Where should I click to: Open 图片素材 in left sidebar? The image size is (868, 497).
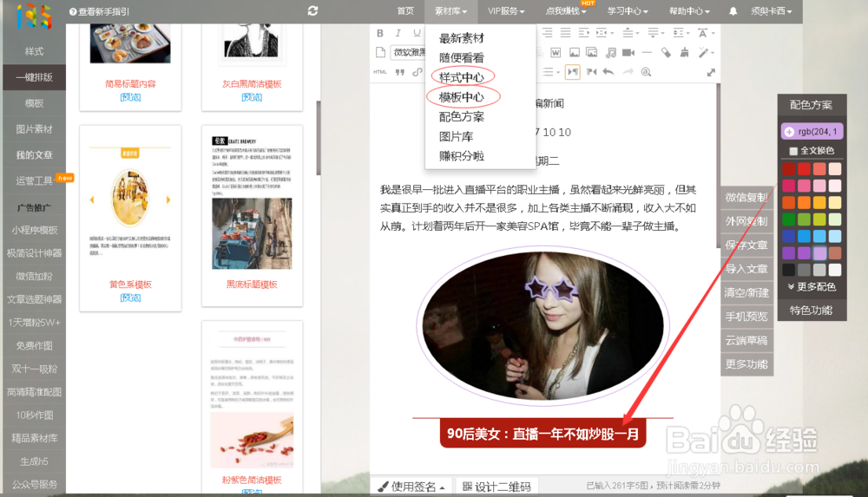click(35, 129)
